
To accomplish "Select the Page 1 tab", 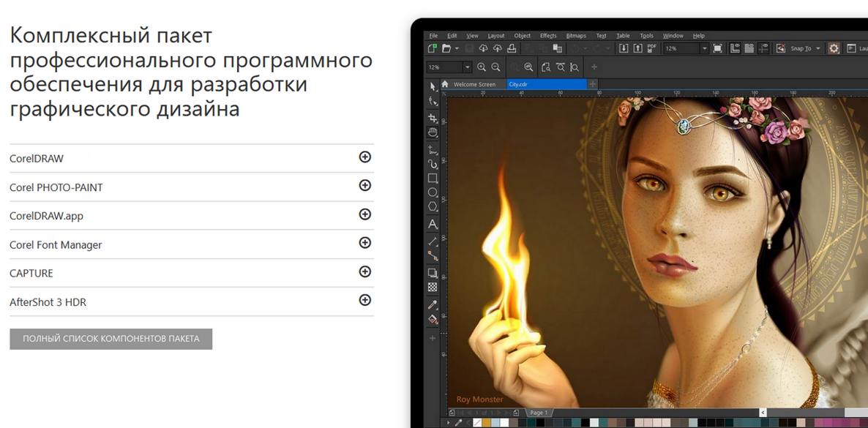I will click(539, 413).
